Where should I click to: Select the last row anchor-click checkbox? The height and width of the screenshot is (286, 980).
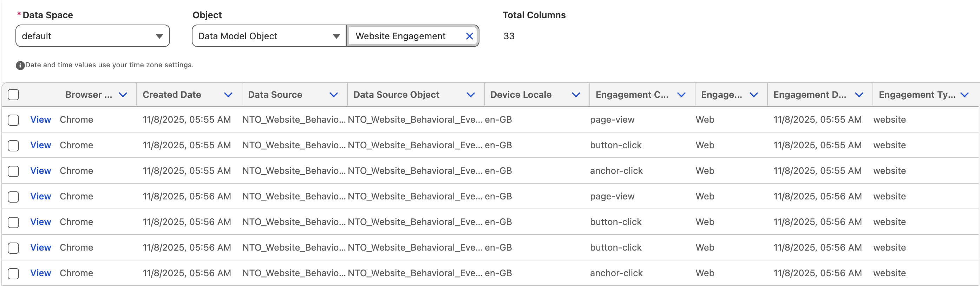click(x=13, y=273)
